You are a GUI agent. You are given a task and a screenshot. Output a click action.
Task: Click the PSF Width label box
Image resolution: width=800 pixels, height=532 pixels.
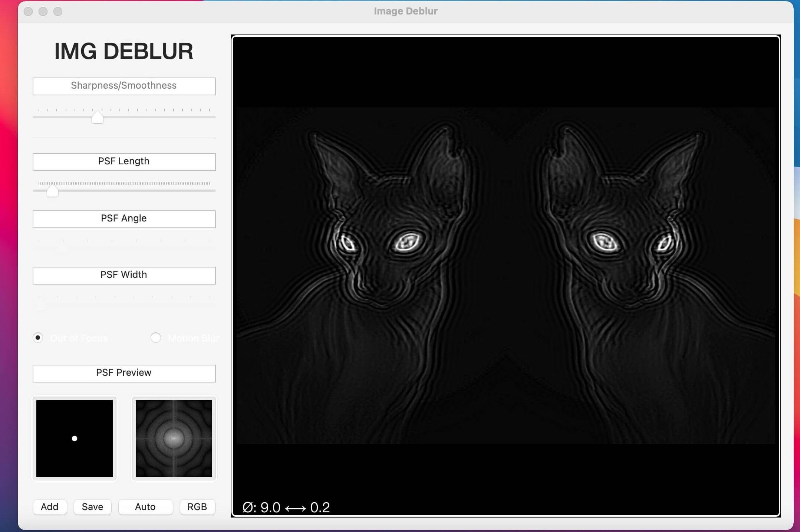click(124, 275)
